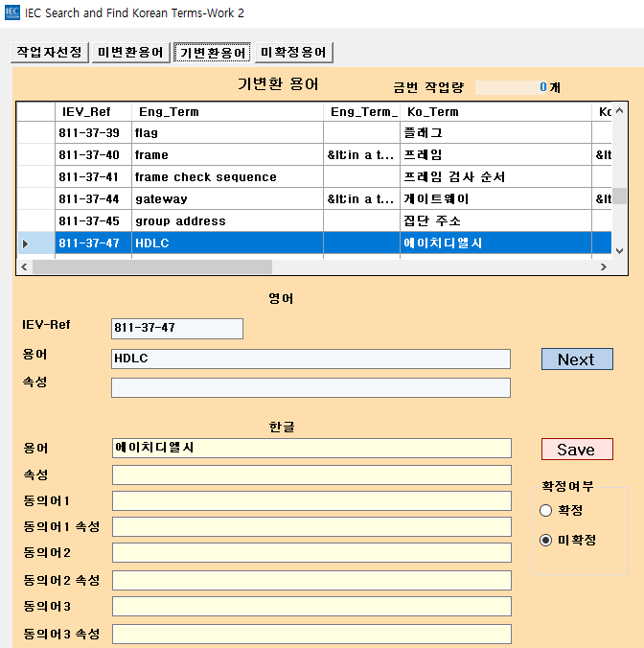This screenshot has height=648, width=644.
Task: Click the 게이트웨이 Korean term cell
Action: [x=495, y=198]
